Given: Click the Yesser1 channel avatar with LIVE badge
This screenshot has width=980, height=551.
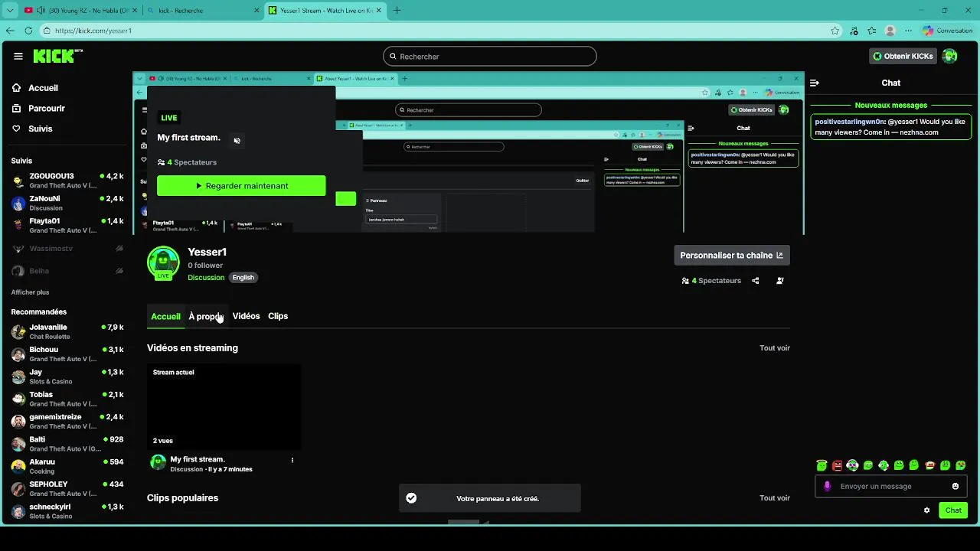Looking at the screenshot, I should pyautogui.click(x=162, y=263).
